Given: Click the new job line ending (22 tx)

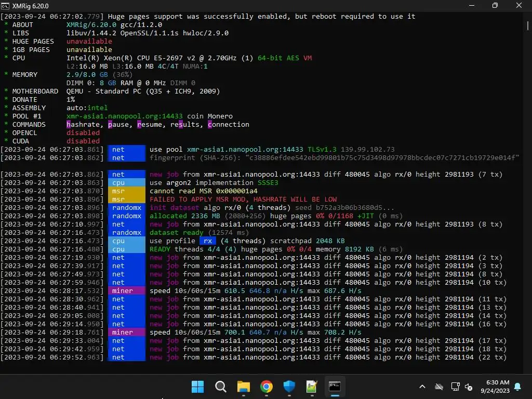Looking at the screenshot, I should (x=328, y=357).
